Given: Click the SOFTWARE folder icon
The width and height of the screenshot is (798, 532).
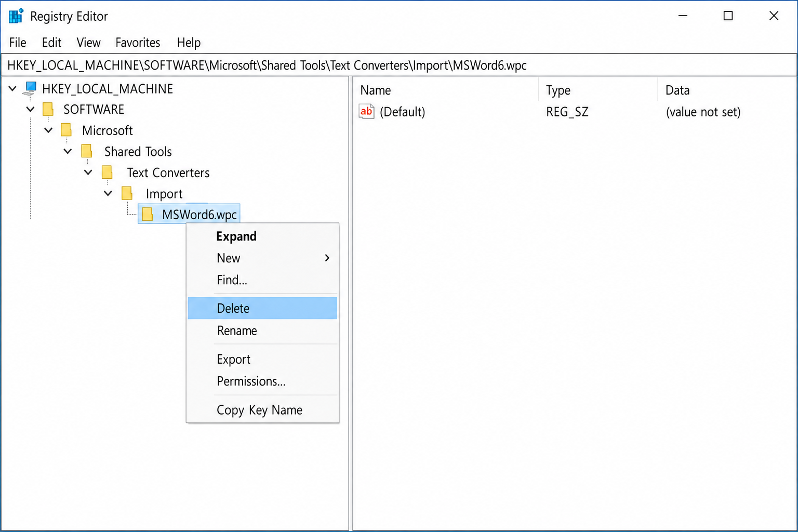Looking at the screenshot, I should pos(48,109).
